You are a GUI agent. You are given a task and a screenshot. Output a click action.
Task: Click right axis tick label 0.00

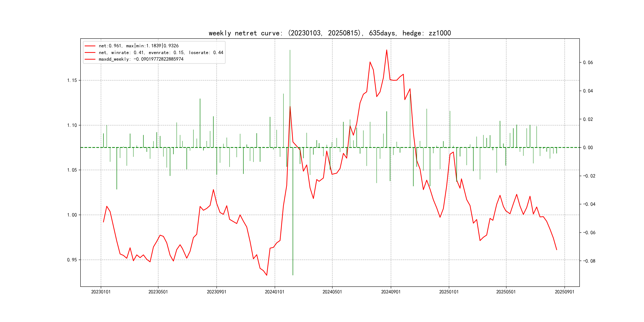(588, 147)
